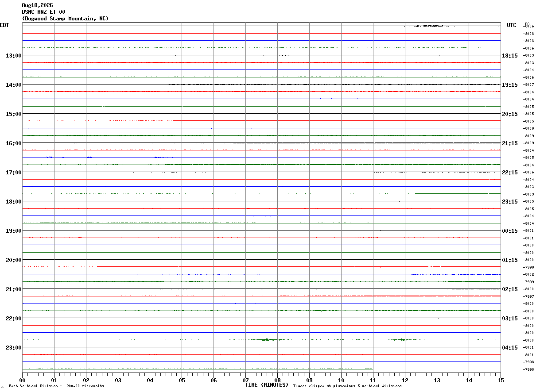
Task: Click the 04:15 UTC time label
Action: tap(510, 347)
